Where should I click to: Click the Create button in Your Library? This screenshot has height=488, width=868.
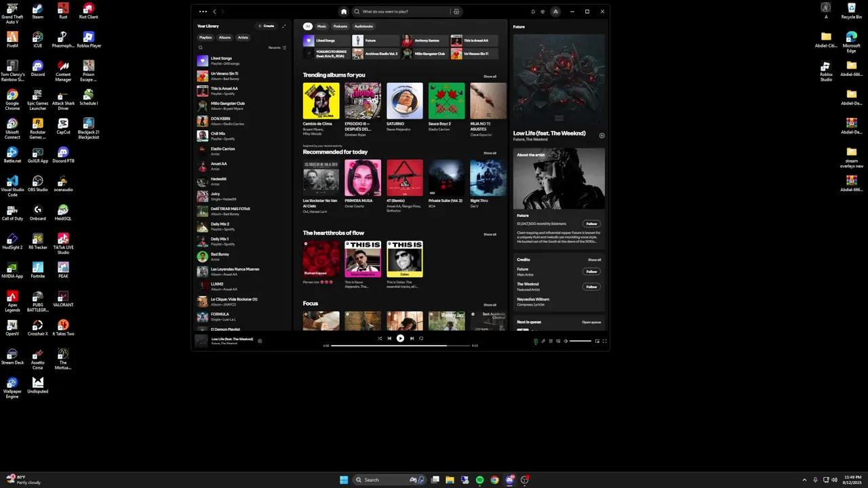coord(267,26)
